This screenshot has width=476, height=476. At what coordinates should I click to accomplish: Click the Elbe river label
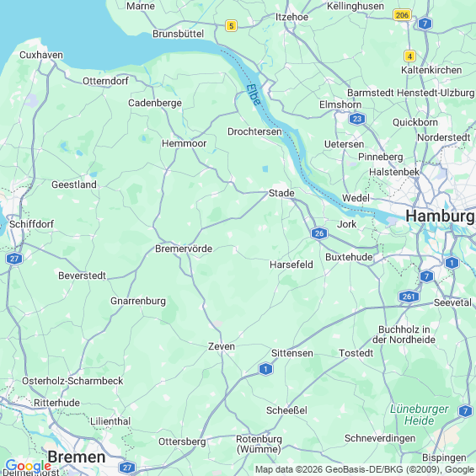pyautogui.click(x=254, y=94)
